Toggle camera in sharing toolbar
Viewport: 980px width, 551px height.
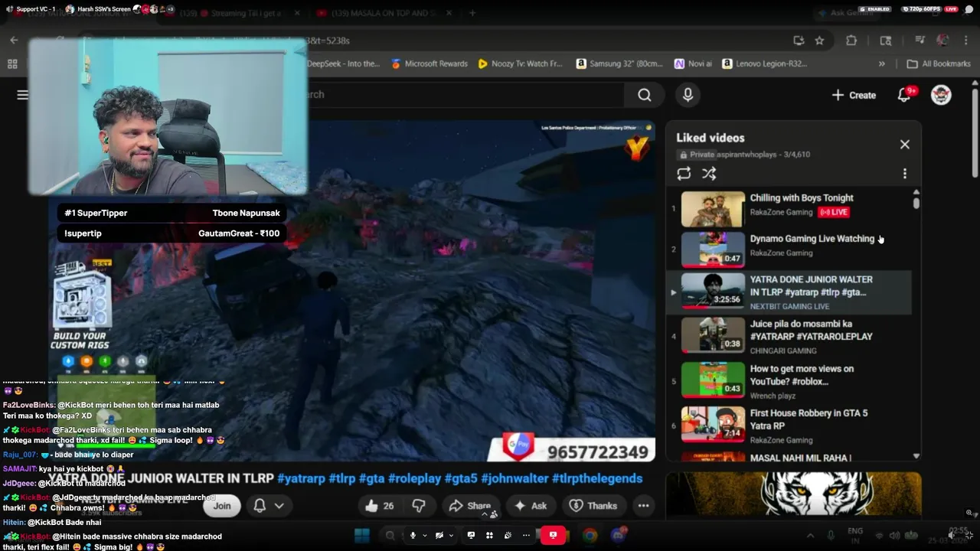pyautogui.click(x=439, y=535)
